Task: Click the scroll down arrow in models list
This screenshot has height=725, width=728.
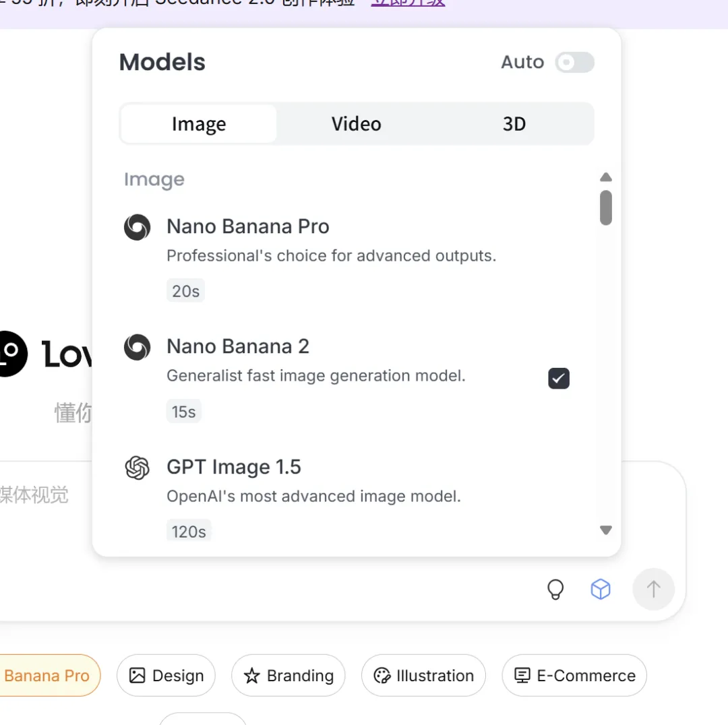Action: point(605,530)
